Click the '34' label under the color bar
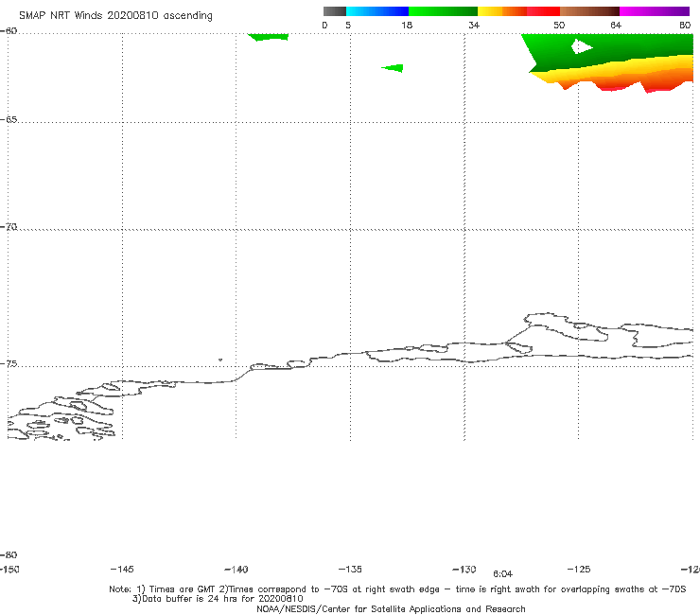Viewport: 700px width, 615px height. (474, 25)
